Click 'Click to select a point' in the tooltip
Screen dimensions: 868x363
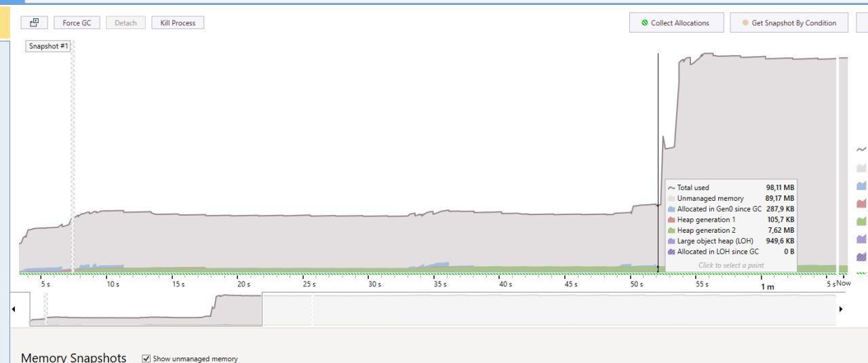click(731, 265)
